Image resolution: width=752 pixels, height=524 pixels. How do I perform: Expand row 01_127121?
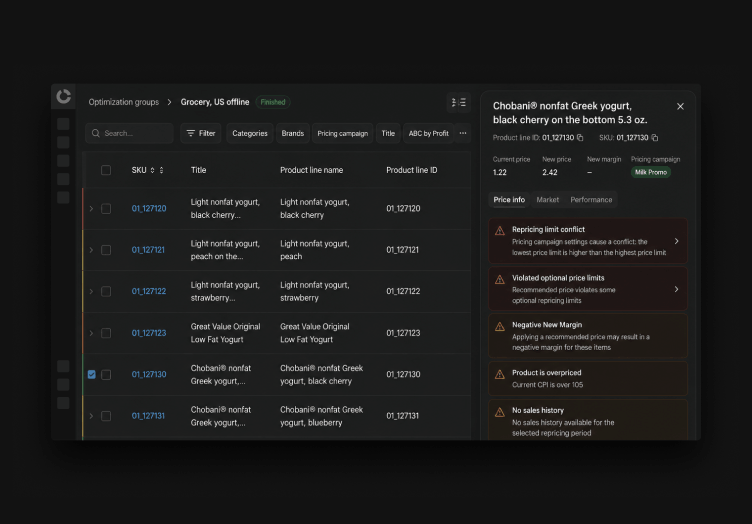tap(91, 250)
